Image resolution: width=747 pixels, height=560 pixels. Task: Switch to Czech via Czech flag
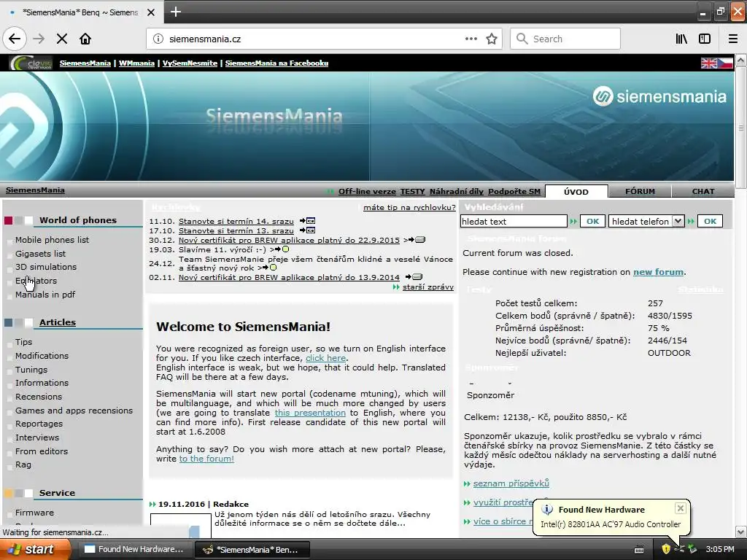click(725, 63)
